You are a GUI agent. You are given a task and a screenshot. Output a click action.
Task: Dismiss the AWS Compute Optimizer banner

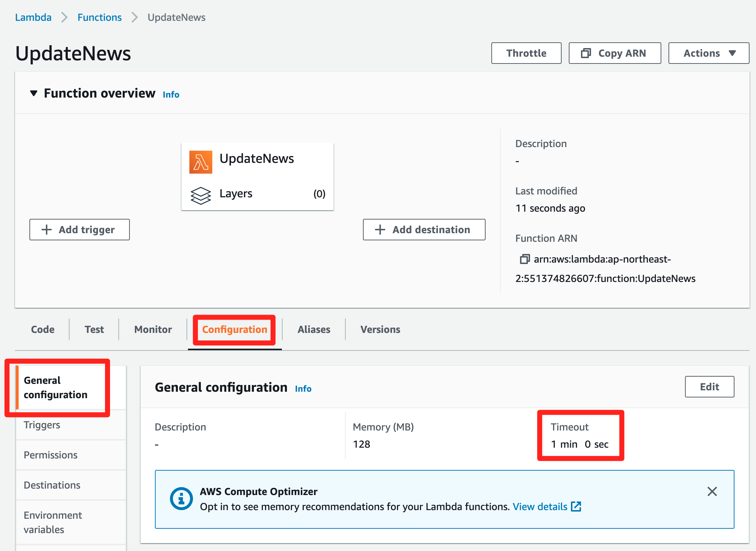pos(712,491)
